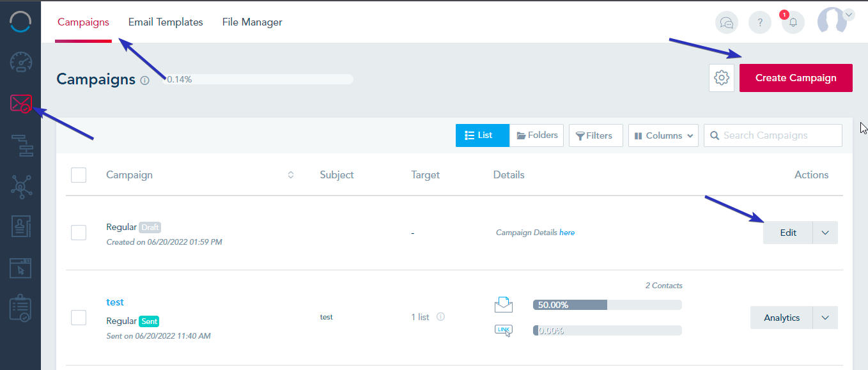This screenshot has height=370, width=868.
Task: Click the search magnifier icon
Action: [715, 135]
